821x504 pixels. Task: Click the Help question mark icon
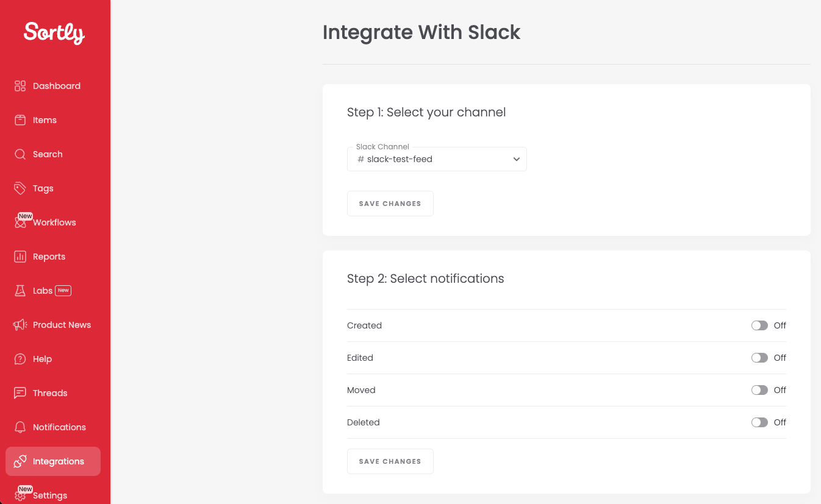[x=20, y=359]
